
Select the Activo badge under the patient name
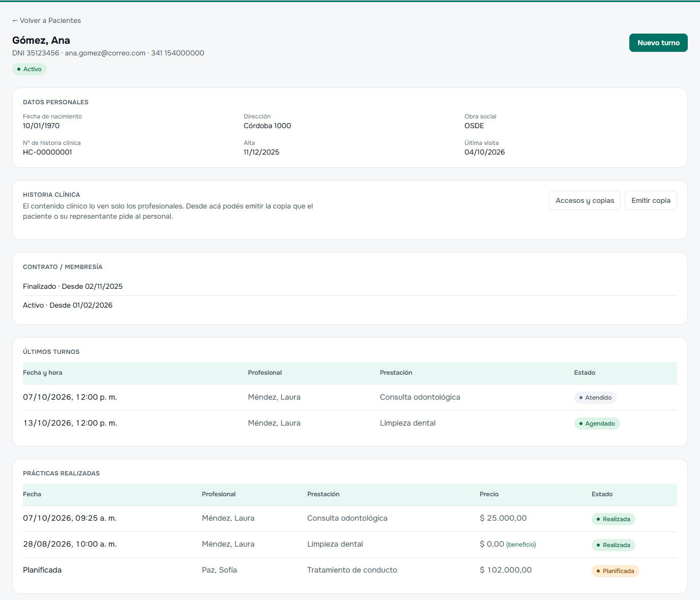(30, 69)
